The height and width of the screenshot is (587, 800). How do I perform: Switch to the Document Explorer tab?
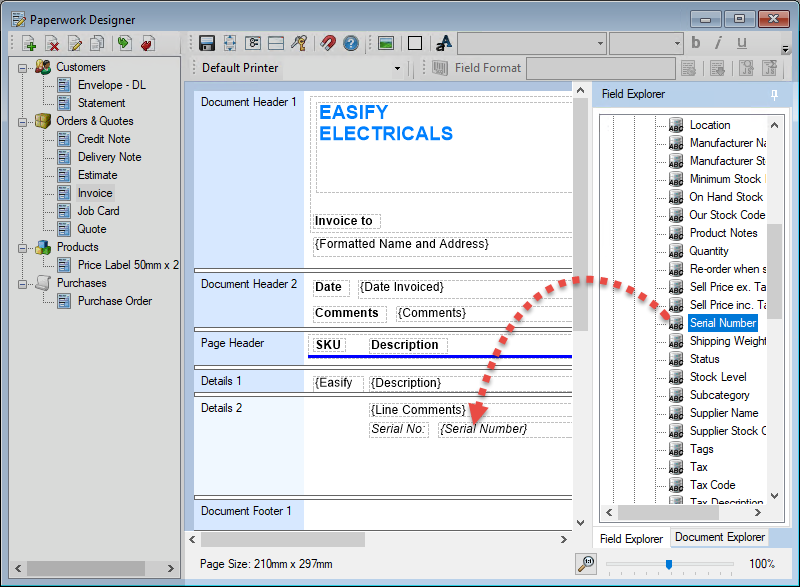719,537
